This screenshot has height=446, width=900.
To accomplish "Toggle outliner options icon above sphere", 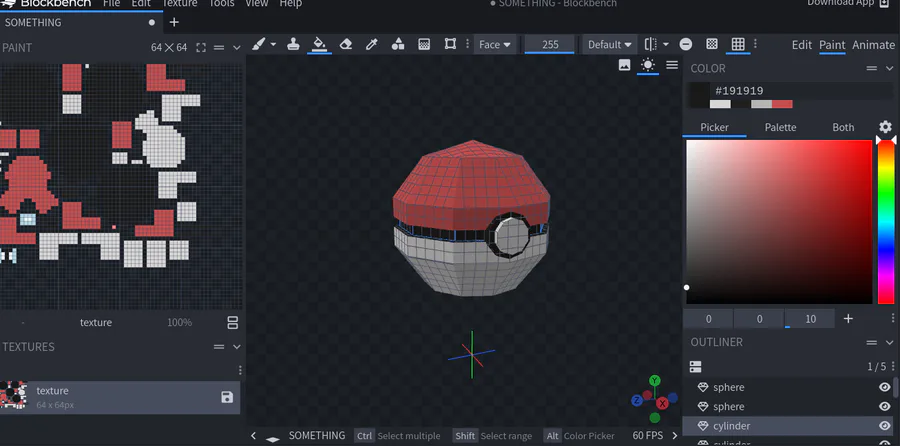I will (696, 367).
